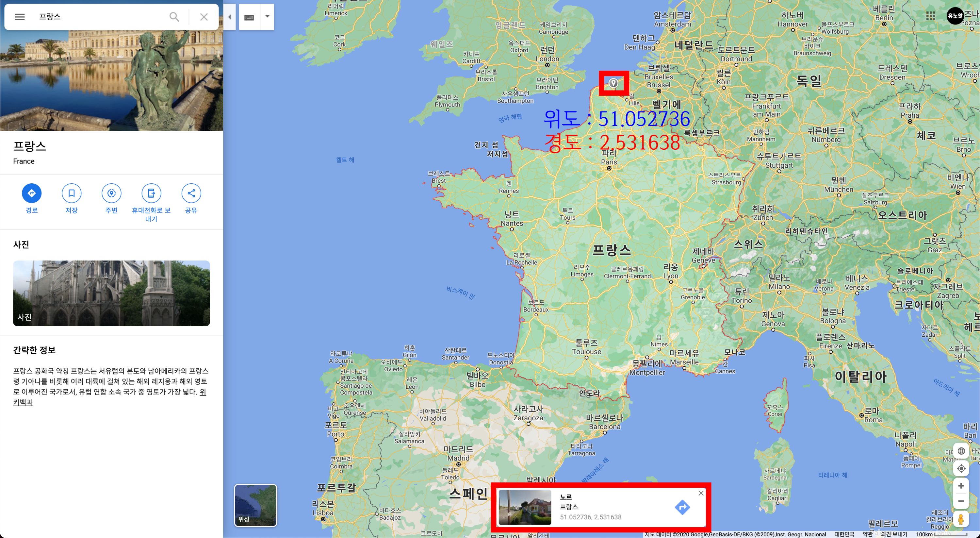
Task: Open the hamburger main menu
Action: pos(19,17)
